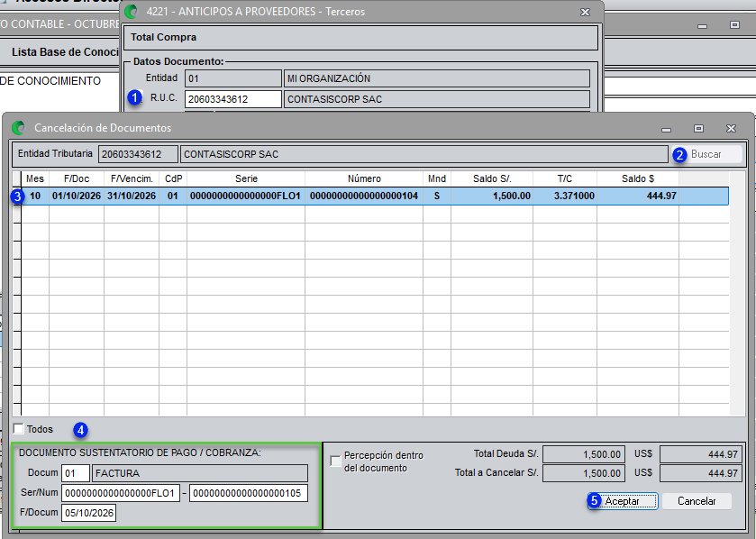Click the FACTURA document description field
This screenshot has height=539, width=756.
[200, 473]
